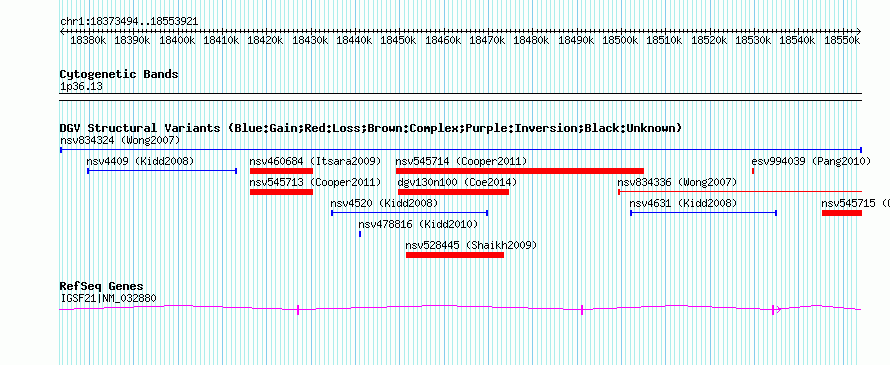The image size is (890, 365).
Task: Open nsv4520 (Kidd2008) variant label
Action: coord(384,203)
